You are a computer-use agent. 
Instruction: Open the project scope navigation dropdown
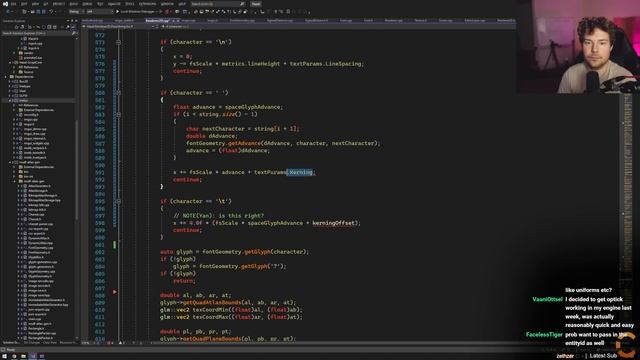(x=120, y=27)
